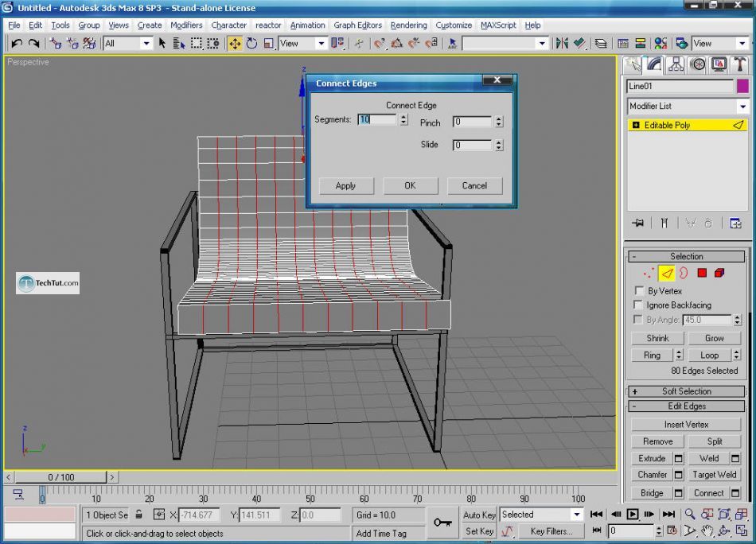
Task: Open the Modifiers menu
Action: point(186,25)
